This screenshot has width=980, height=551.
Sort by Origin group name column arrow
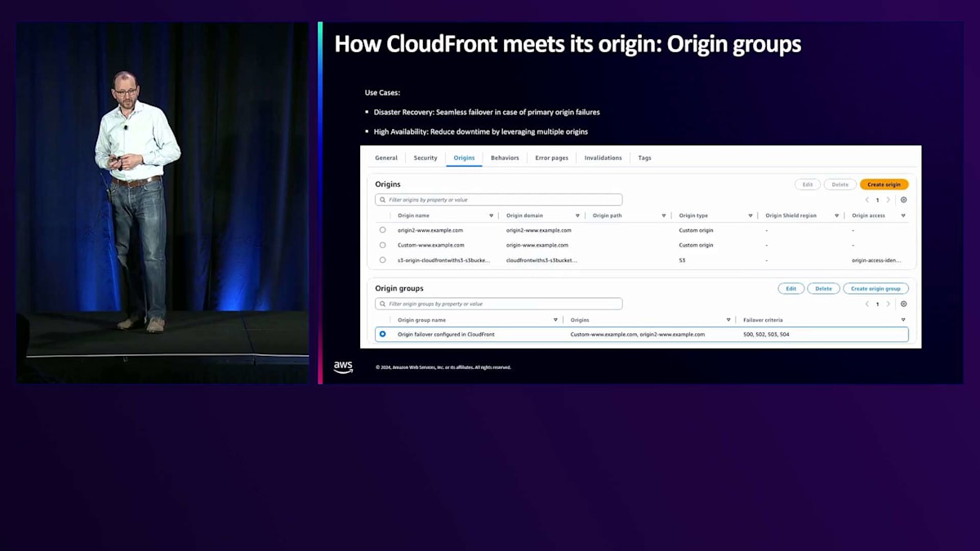pos(555,320)
